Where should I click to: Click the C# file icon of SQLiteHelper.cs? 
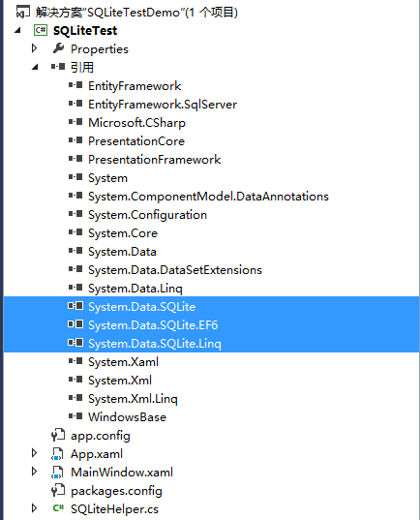tap(58, 508)
